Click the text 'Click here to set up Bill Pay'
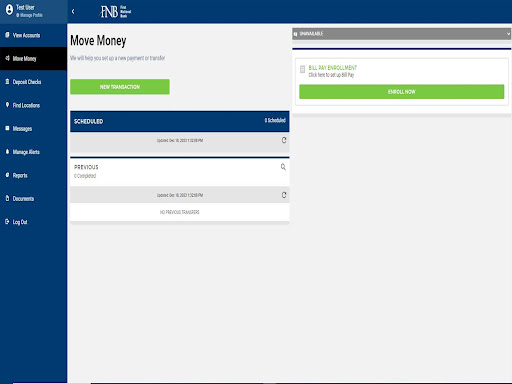512x384 pixels. coord(331,75)
